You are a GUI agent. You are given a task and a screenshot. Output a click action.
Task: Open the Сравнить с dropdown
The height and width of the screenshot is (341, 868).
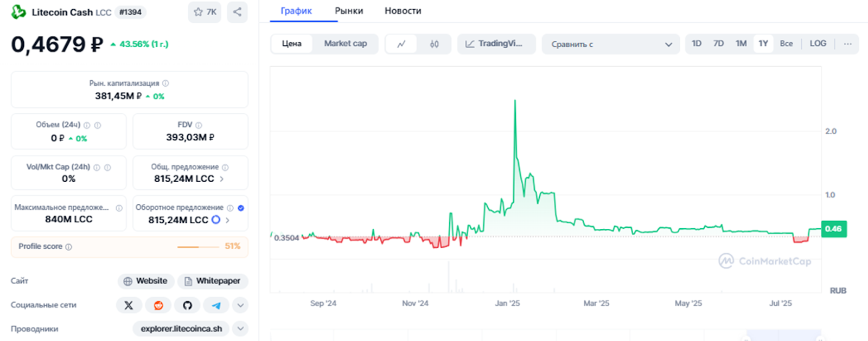pyautogui.click(x=610, y=44)
